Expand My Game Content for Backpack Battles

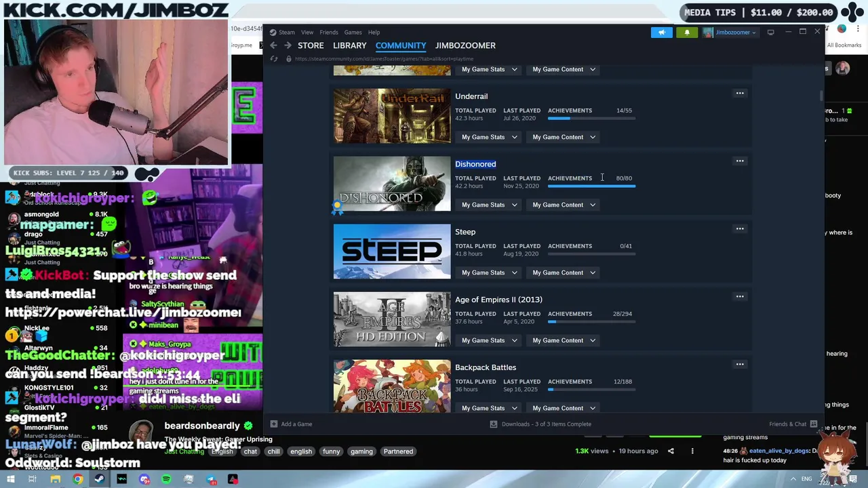[x=564, y=408]
